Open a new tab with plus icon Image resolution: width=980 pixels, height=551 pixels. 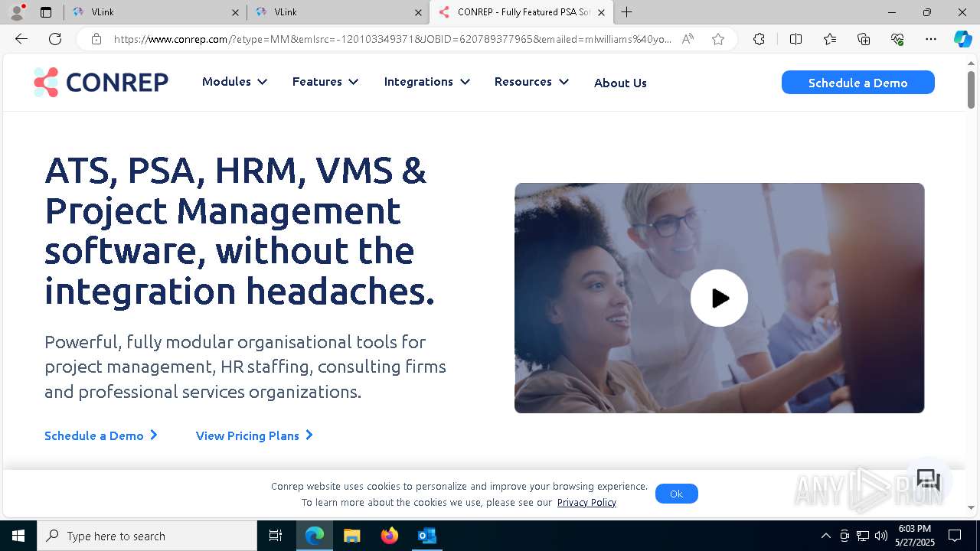pos(627,11)
